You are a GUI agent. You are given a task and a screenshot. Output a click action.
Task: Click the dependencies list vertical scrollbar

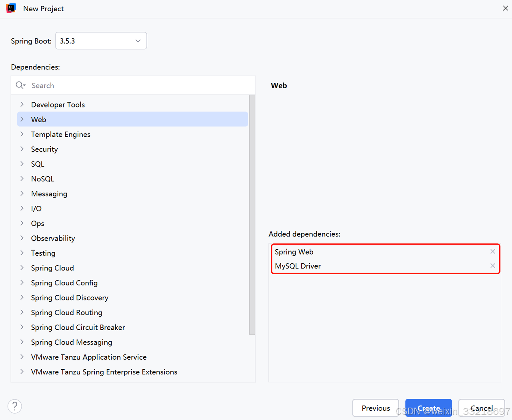tap(252, 215)
